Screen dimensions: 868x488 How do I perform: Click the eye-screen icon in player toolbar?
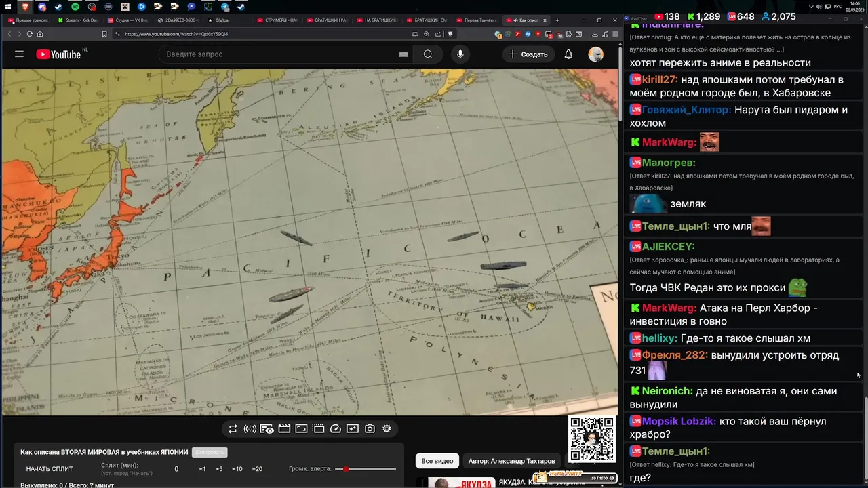tap(267, 429)
